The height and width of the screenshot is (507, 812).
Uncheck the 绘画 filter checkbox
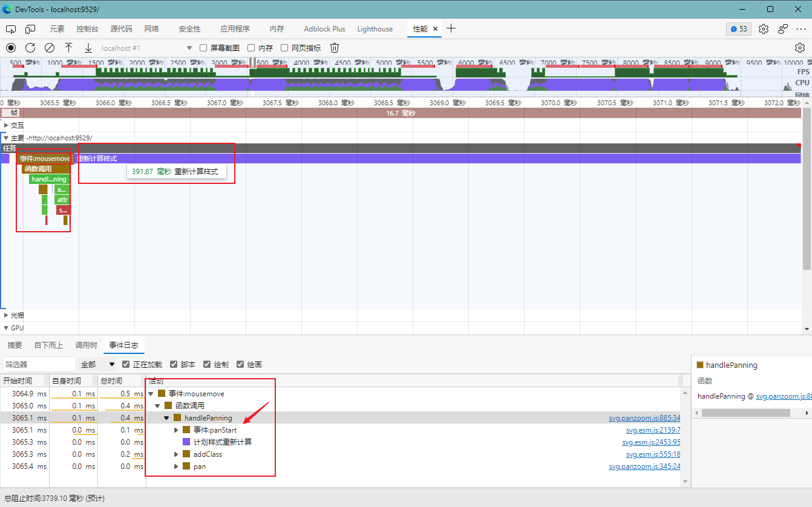pyautogui.click(x=240, y=364)
